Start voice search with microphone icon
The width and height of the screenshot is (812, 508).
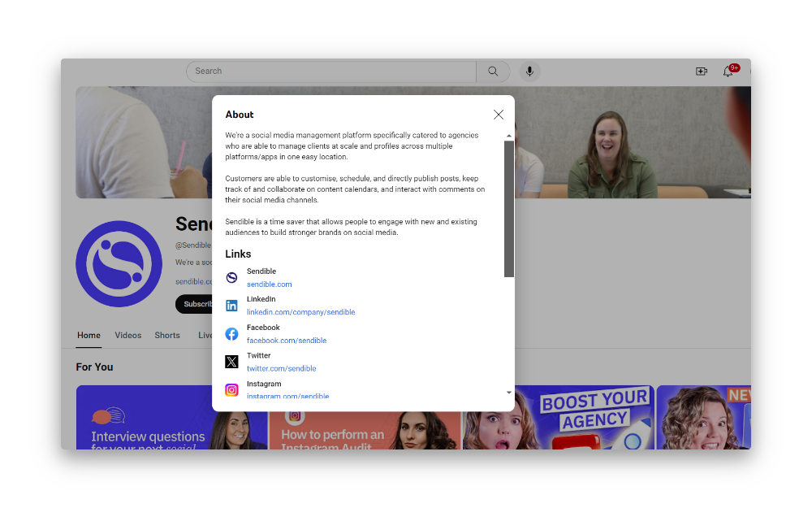529,72
